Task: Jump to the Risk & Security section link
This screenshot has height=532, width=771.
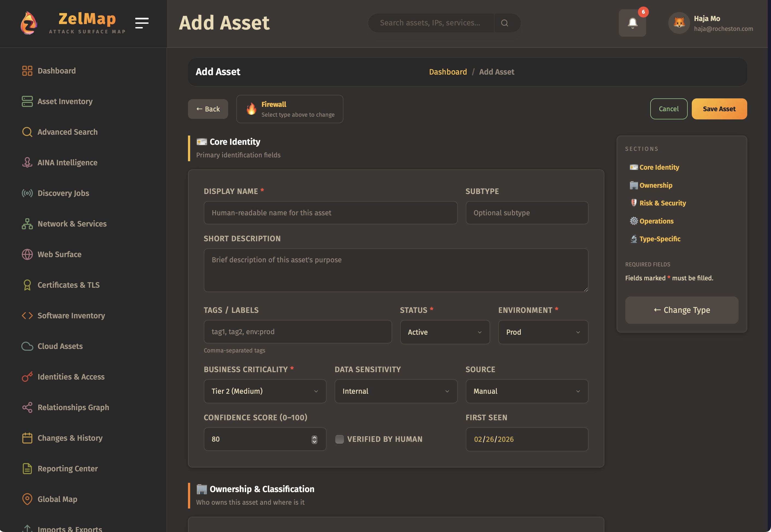Action: tap(662, 203)
